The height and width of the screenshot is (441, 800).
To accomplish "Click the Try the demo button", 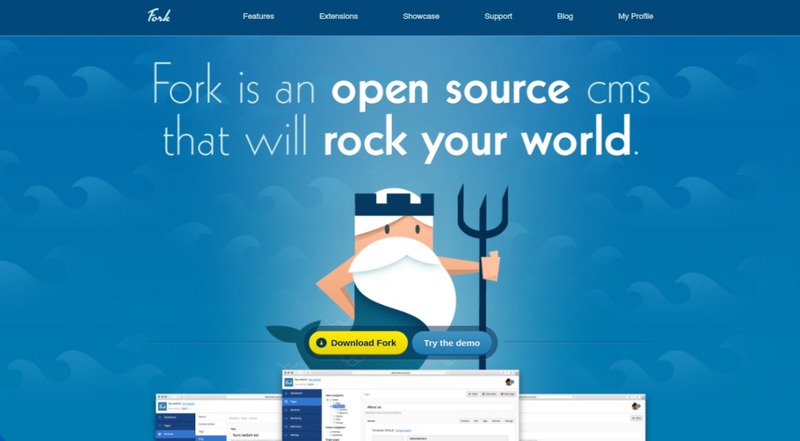I will tap(452, 343).
